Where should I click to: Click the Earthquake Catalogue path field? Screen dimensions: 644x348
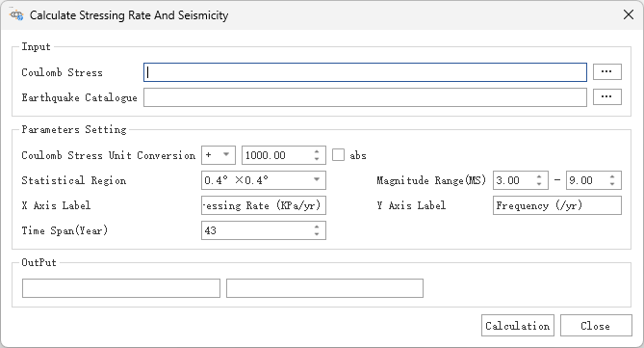pyautogui.click(x=365, y=97)
